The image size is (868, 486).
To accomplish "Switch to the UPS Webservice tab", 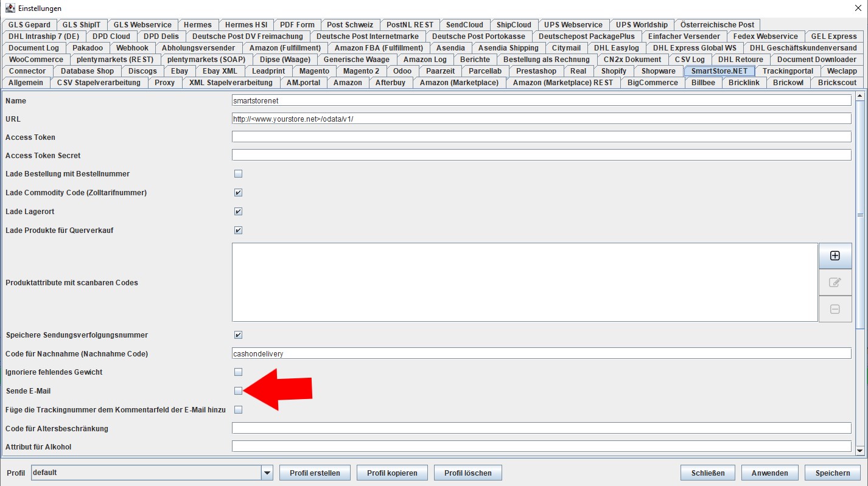I will [573, 25].
